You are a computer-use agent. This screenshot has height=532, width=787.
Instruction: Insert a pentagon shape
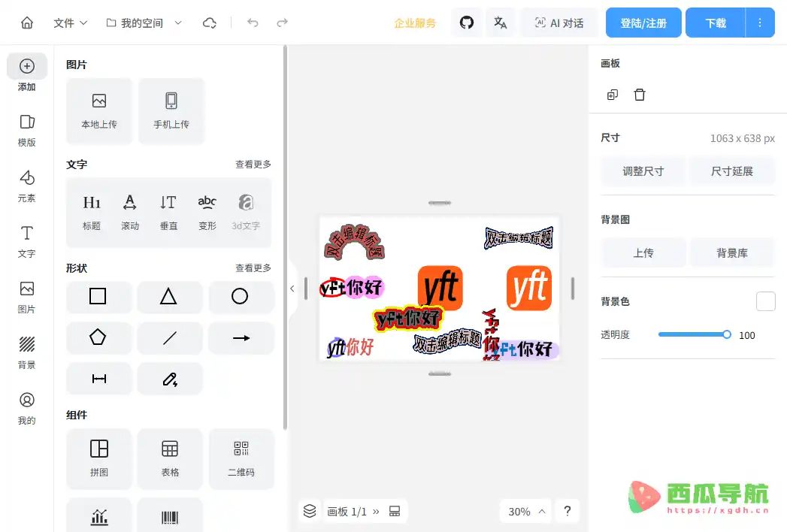pos(98,337)
